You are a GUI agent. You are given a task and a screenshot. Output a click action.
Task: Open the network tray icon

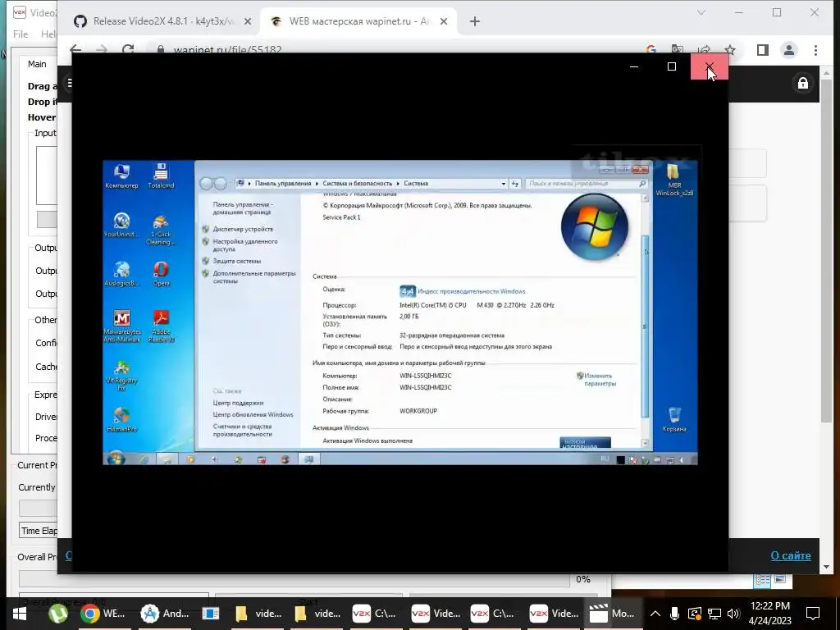tap(714, 614)
